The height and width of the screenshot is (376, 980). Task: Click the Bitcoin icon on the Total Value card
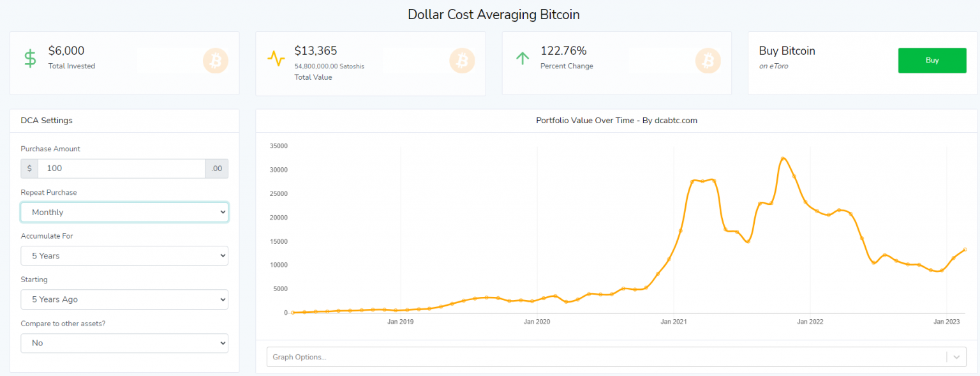tap(462, 60)
